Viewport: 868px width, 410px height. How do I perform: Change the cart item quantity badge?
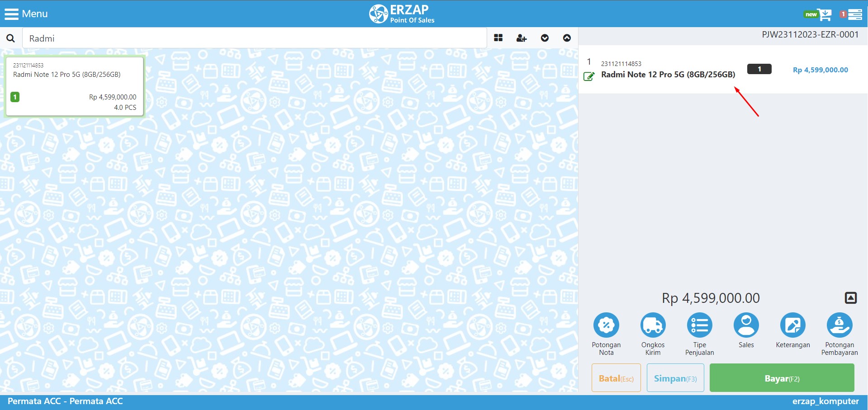tap(759, 69)
